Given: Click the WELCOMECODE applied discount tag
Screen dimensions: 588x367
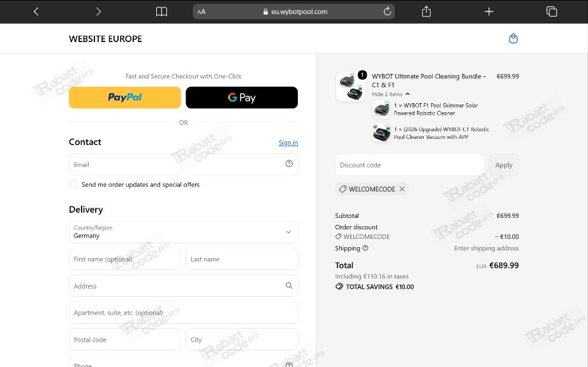Looking at the screenshot, I should pos(372,189).
